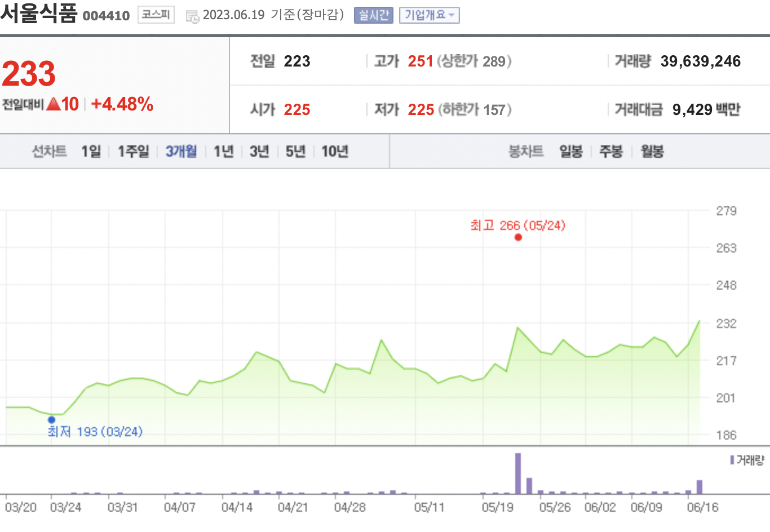Screen dimensions: 770x532
Task: Click the 시가 value 225
Action: 297,109
